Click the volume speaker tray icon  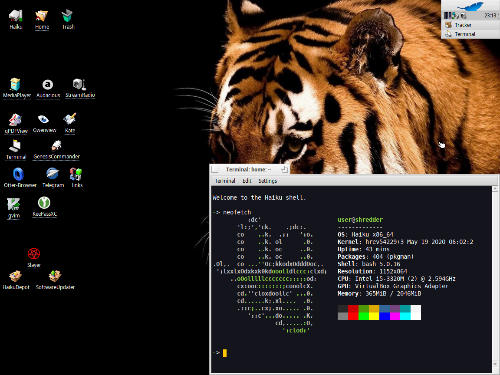464,15
